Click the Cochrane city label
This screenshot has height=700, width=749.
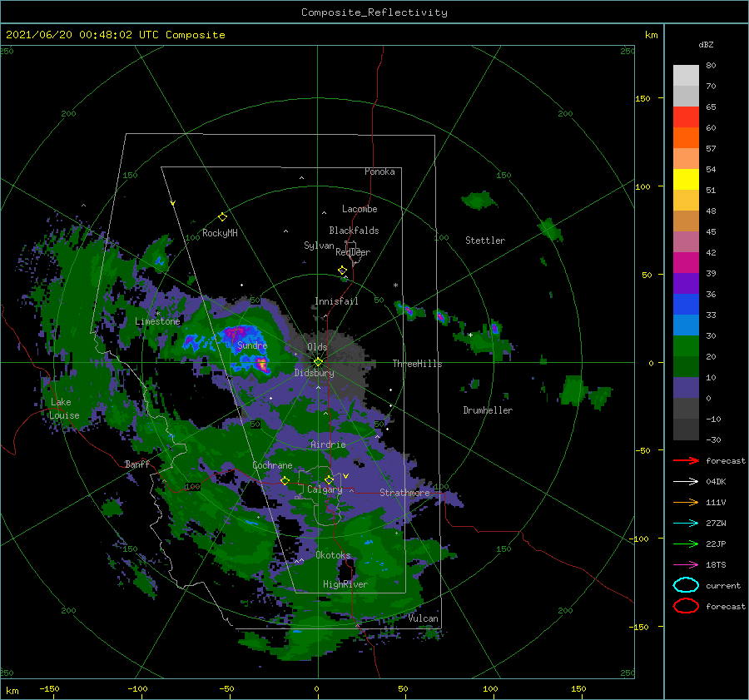pyautogui.click(x=272, y=465)
